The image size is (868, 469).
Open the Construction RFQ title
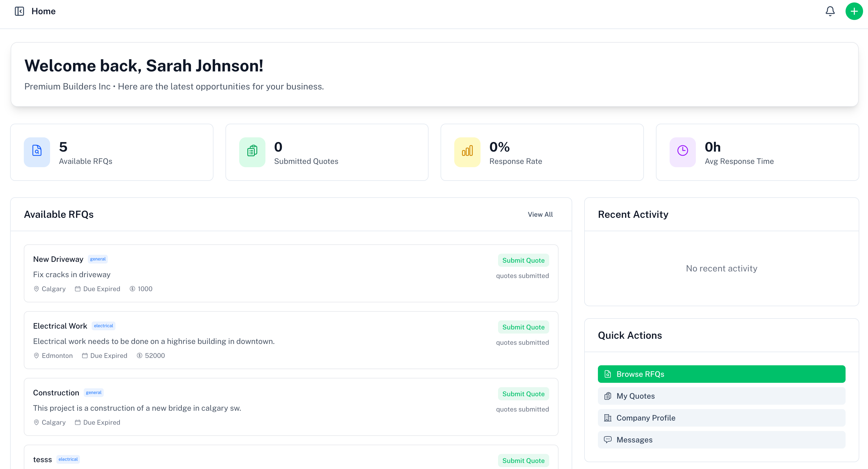[x=56, y=392]
